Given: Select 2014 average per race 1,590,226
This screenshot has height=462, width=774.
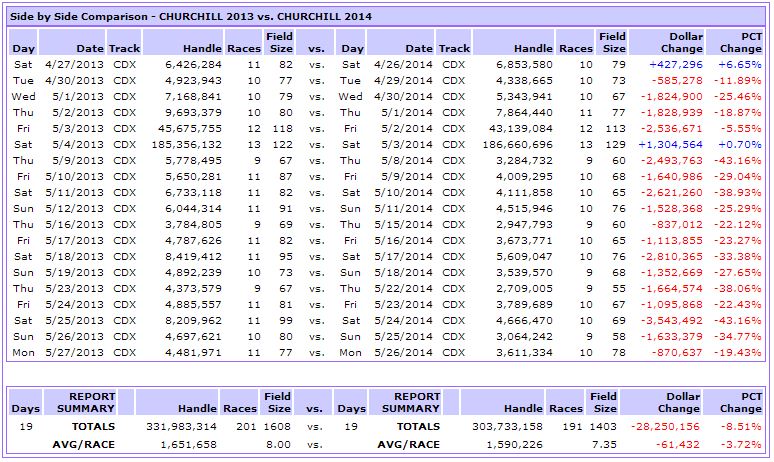Looking at the screenshot, I should click(x=514, y=445).
